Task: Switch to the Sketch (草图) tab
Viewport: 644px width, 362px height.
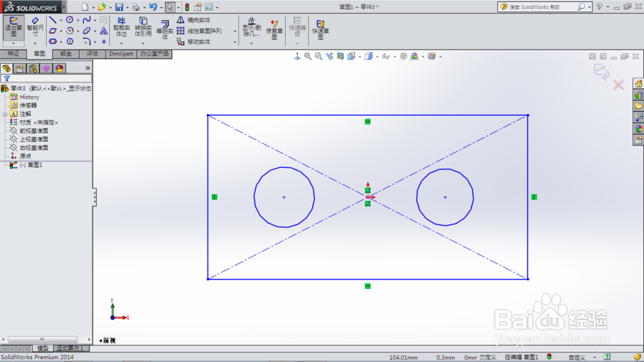Action: tap(39, 54)
